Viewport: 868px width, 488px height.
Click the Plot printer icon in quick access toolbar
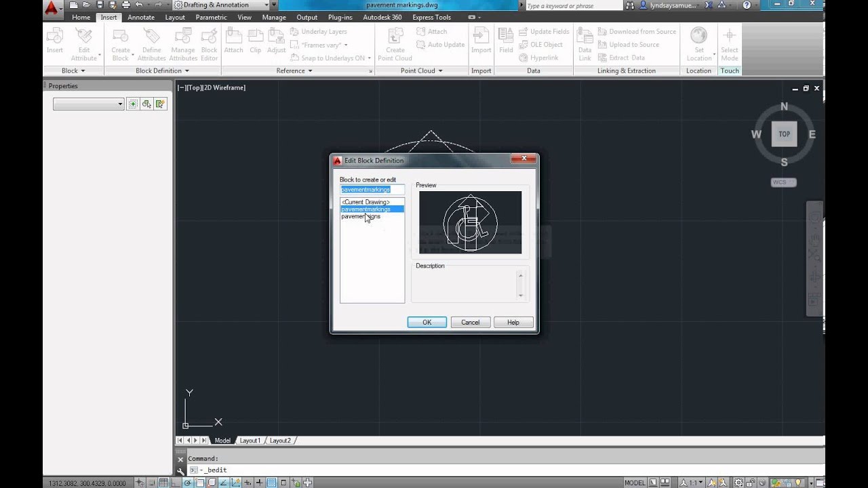click(125, 5)
